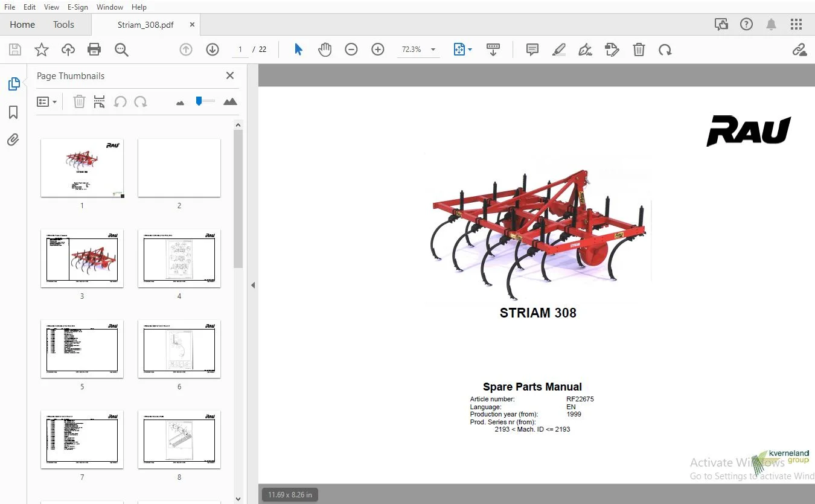
Task: Open the Attachments paperclip panel
Action: [13, 140]
